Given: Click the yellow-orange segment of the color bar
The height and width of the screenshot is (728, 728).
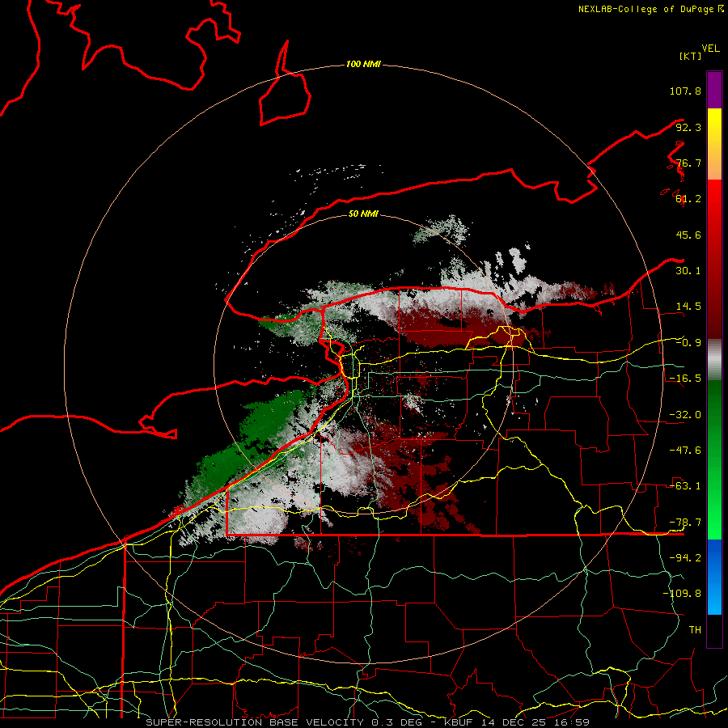Looking at the screenshot, I should (x=714, y=144).
